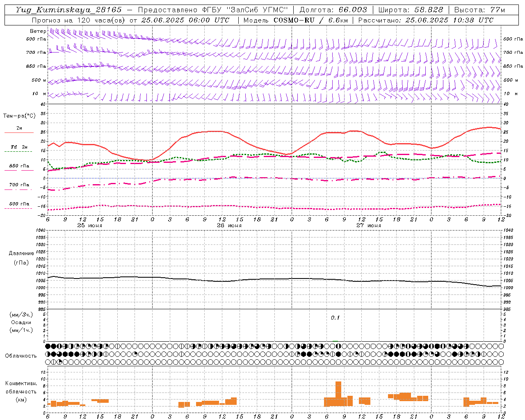The image size is (525, 420).
Task: Click the "(мм/1ч.)" precipitation unit label
Action: click(x=21, y=330)
